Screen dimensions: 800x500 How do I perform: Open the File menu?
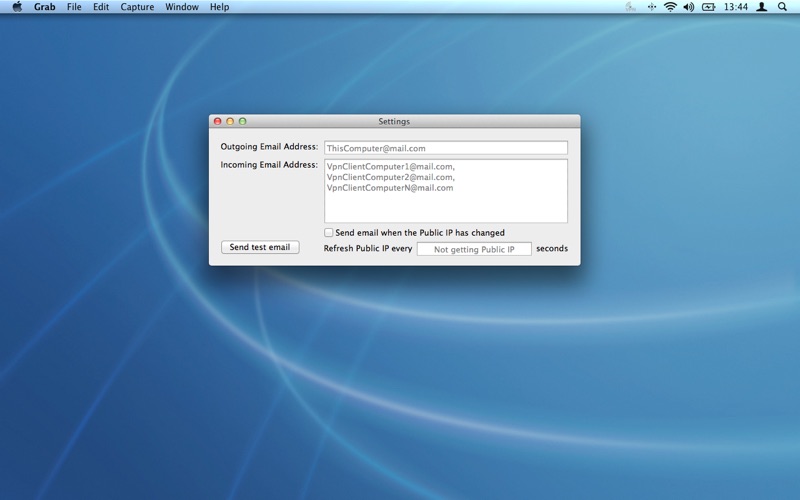(74, 7)
